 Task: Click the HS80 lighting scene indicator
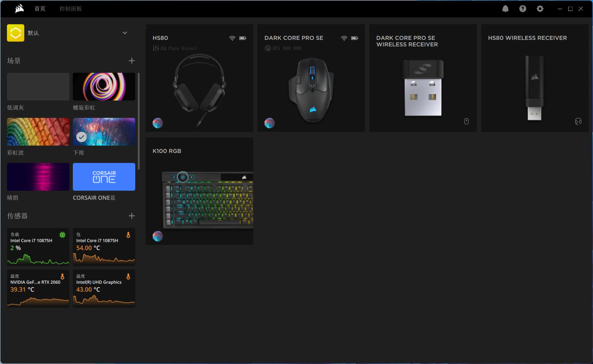tap(158, 123)
